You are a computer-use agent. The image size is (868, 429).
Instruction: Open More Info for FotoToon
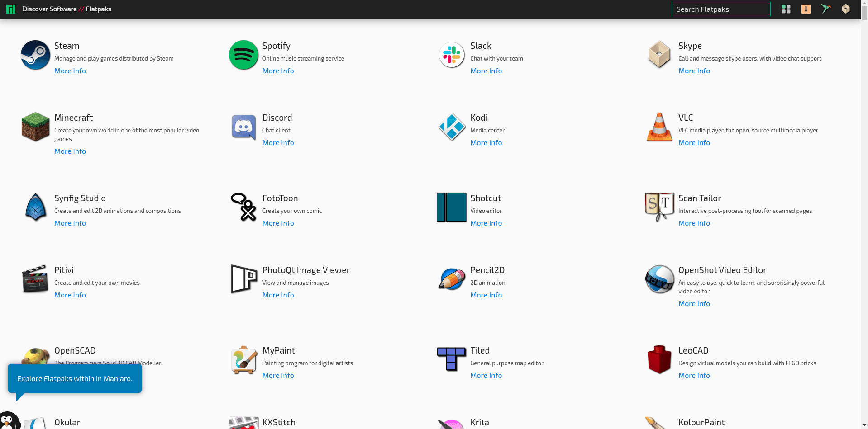coord(278,223)
